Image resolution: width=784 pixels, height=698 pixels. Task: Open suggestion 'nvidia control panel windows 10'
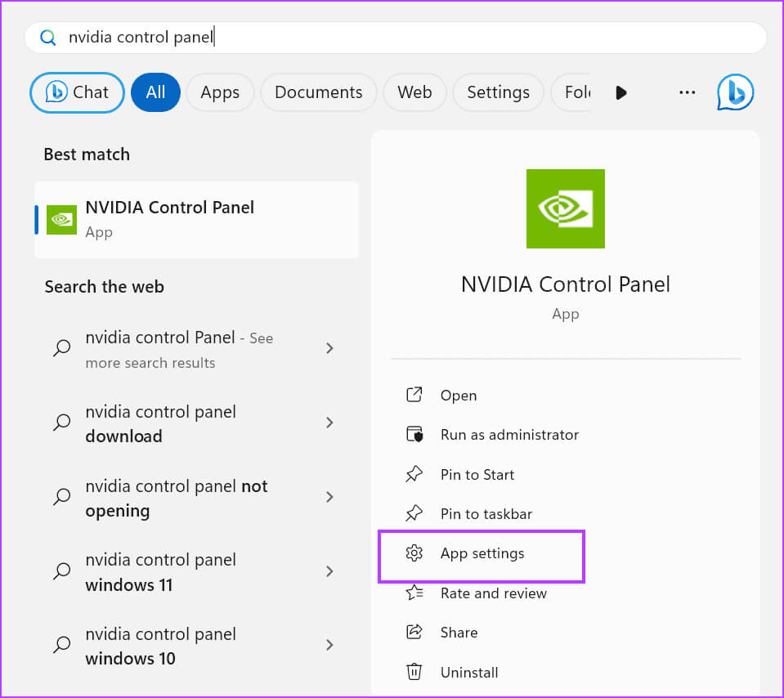point(196,646)
